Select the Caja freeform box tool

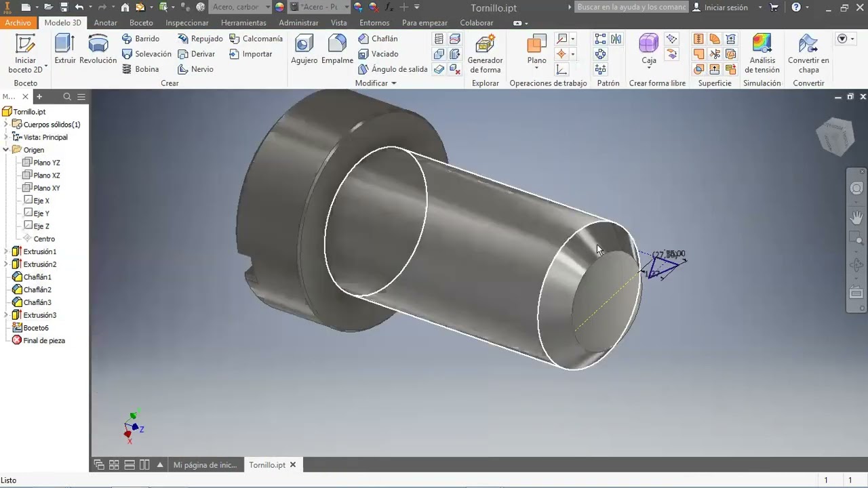(649, 50)
